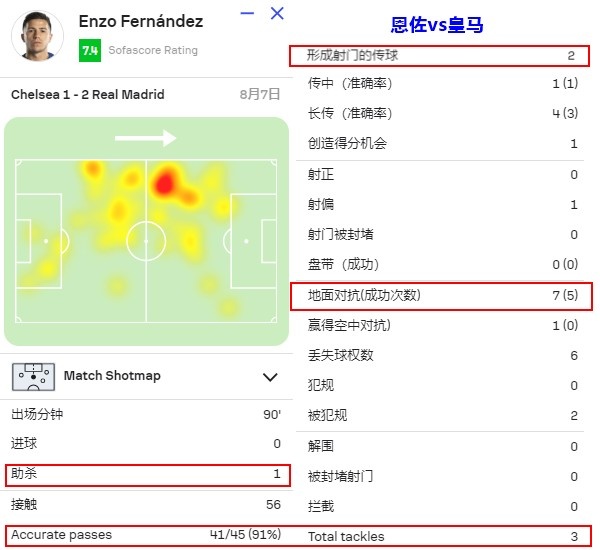
Task: Expand the Match Shotmap chevron
Action: [x=270, y=377]
